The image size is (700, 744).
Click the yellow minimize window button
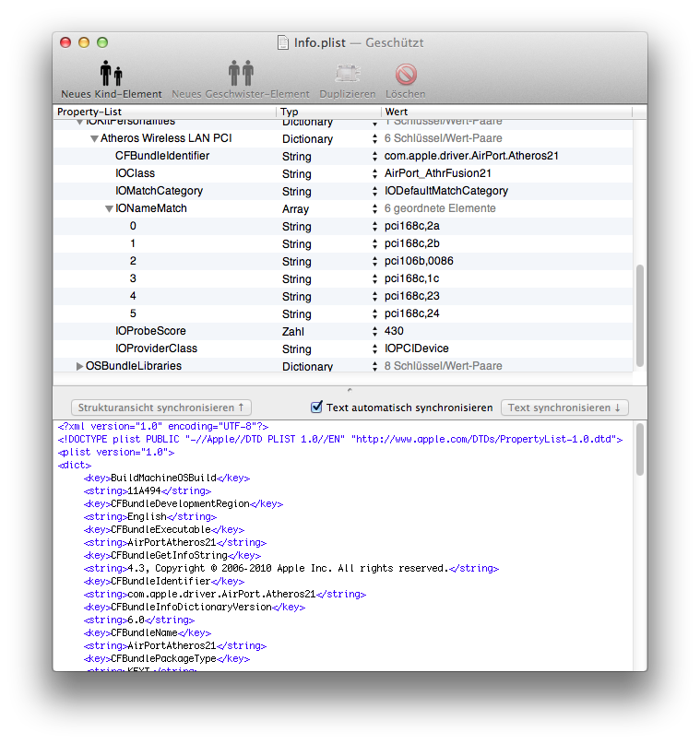[84, 42]
